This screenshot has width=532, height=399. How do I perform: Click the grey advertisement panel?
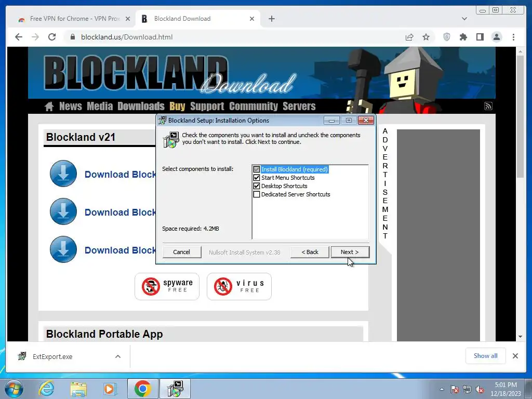tap(438, 235)
